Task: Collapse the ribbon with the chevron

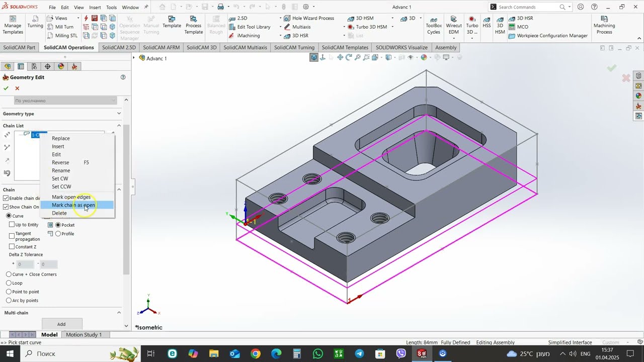Action: pos(638,37)
